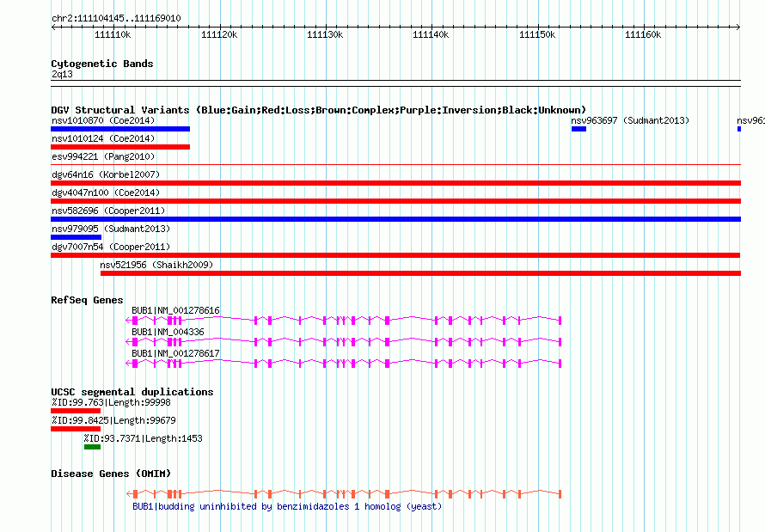
Task: Click the BUB1 NM_001278617 gene model glyph
Action: [x=344, y=364]
